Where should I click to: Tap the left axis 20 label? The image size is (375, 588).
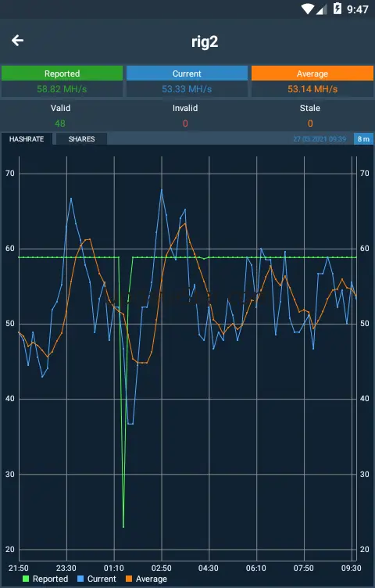(10, 550)
